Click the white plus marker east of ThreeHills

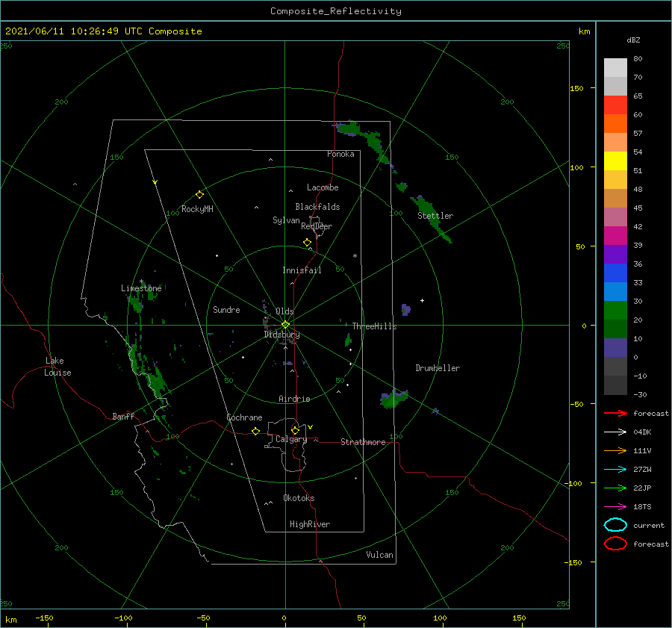422,300
